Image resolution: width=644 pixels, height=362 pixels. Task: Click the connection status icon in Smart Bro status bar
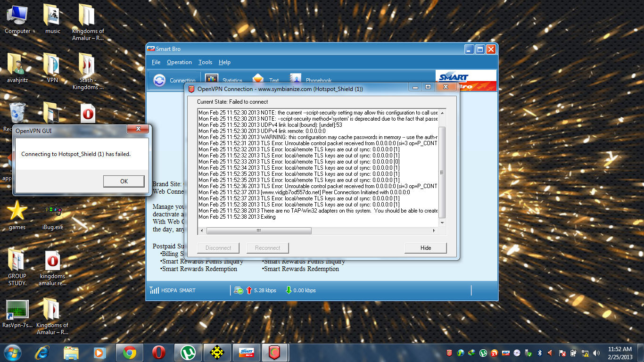(x=239, y=290)
